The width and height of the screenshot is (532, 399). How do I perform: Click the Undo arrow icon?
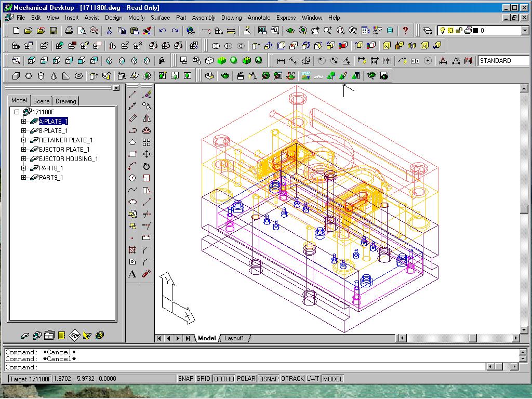163,31
